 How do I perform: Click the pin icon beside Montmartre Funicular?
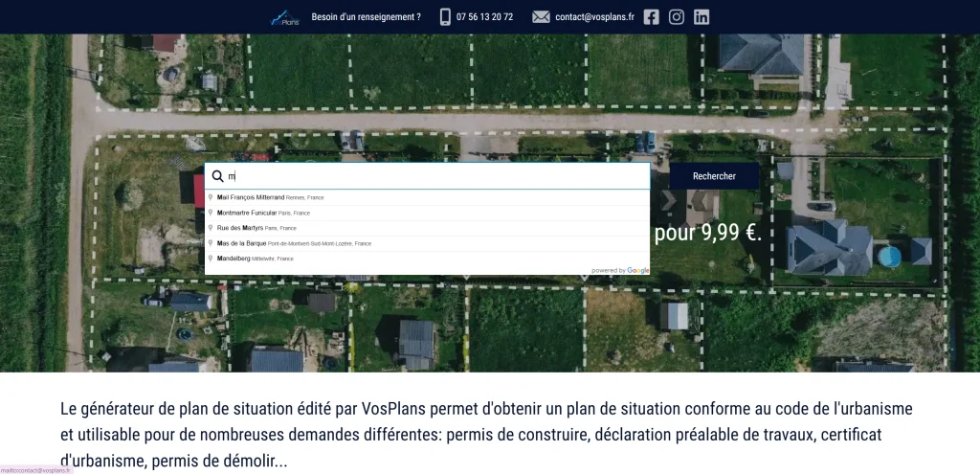point(211,213)
